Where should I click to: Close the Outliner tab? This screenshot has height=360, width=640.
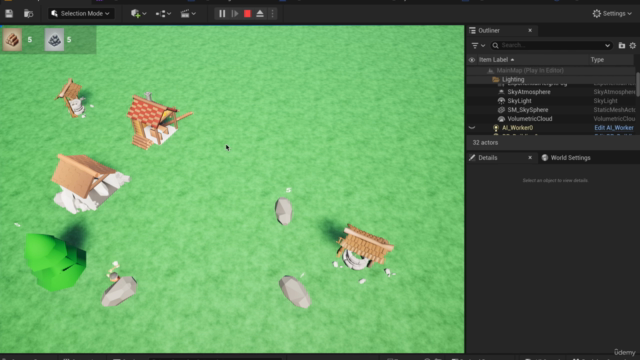point(530,31)
